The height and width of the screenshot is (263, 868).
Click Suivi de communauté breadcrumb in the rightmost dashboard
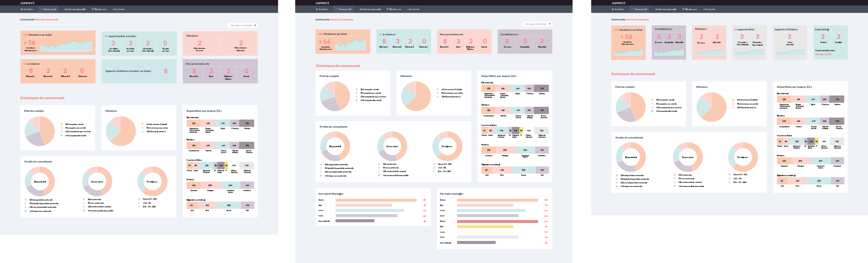(x=638, y=19)
